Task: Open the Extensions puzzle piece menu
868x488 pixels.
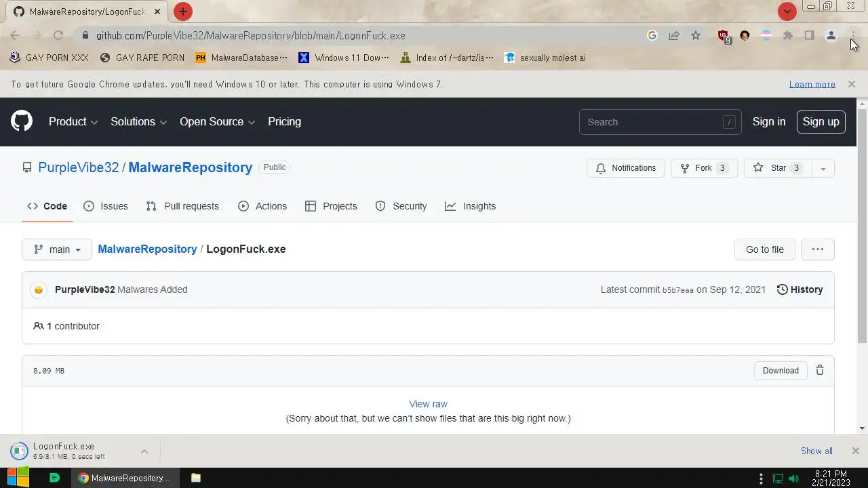Action: [788, 36]
